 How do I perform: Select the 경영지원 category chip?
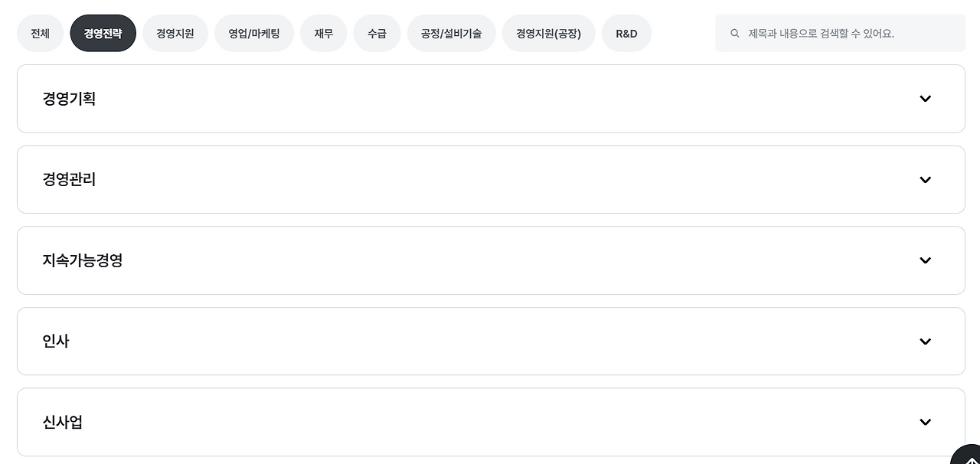[x=175, y=33]
